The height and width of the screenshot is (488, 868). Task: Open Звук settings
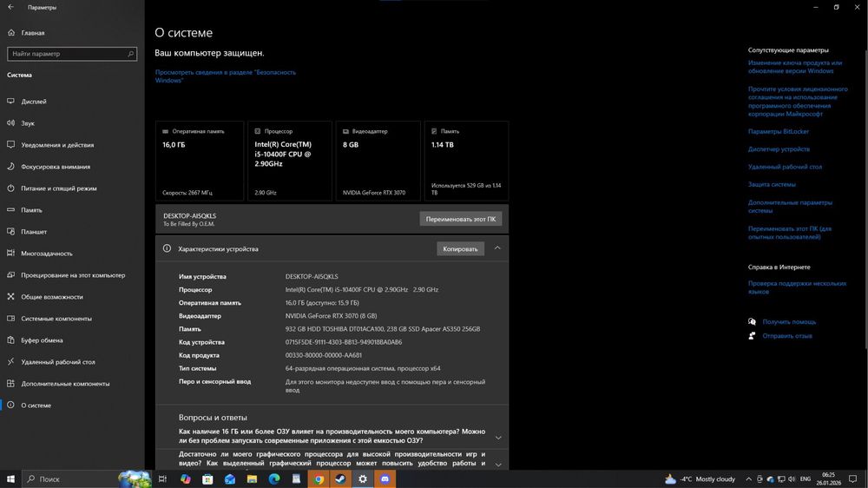tap(28, 123)
